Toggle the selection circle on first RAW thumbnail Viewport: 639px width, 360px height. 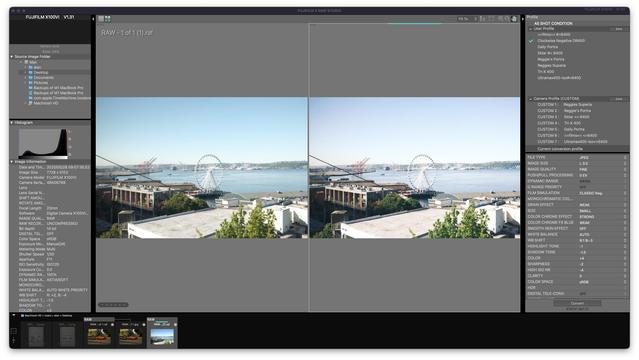pos(112,325)
